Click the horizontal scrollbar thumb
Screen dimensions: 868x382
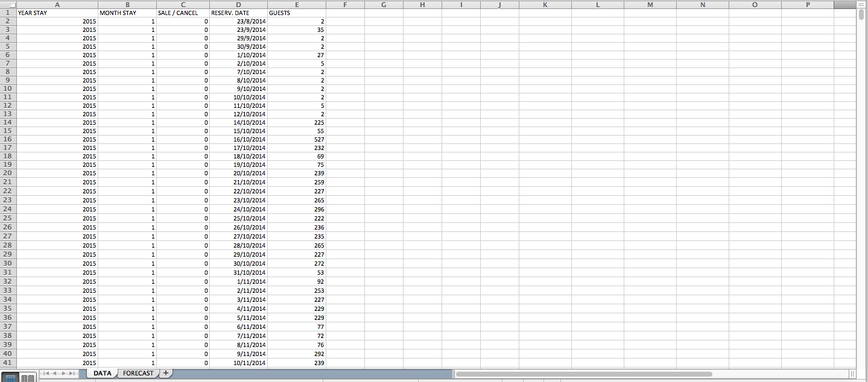585,373
